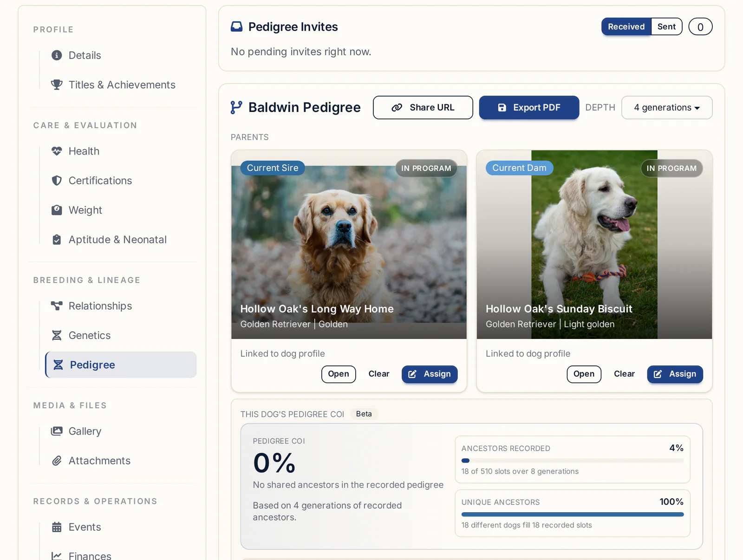743x560 pixels.
Task: Clear the Current Dam assignment
Action: [624, 374]
